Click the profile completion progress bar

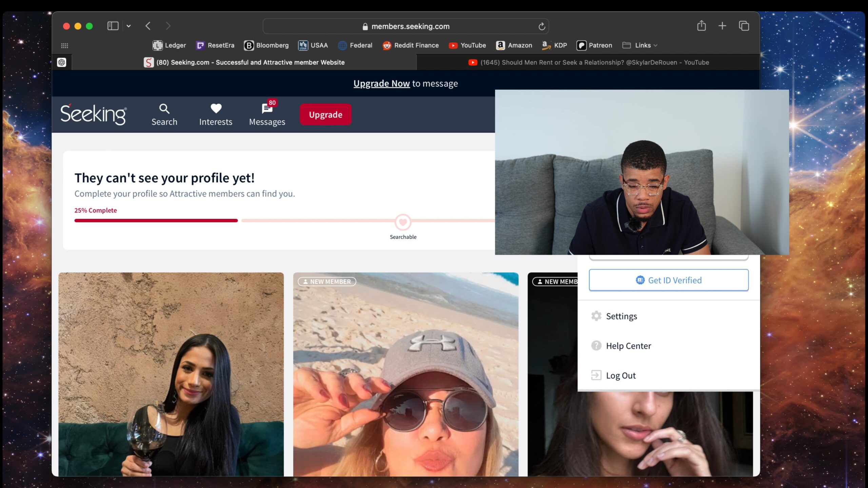click(284, 221)
